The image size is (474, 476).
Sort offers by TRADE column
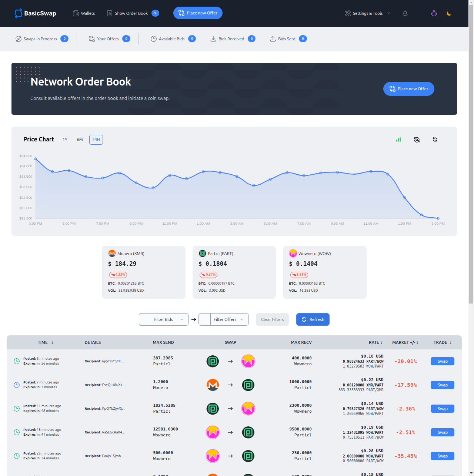(443, 342)
